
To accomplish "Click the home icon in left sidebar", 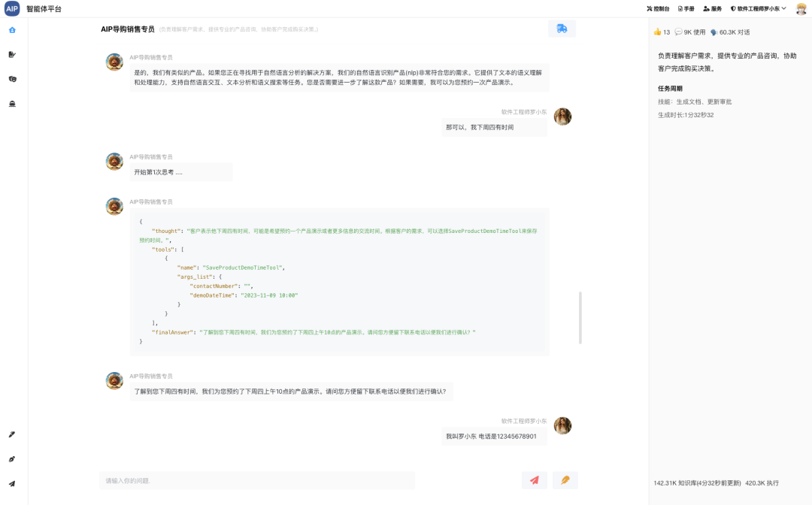I will 12,30.
